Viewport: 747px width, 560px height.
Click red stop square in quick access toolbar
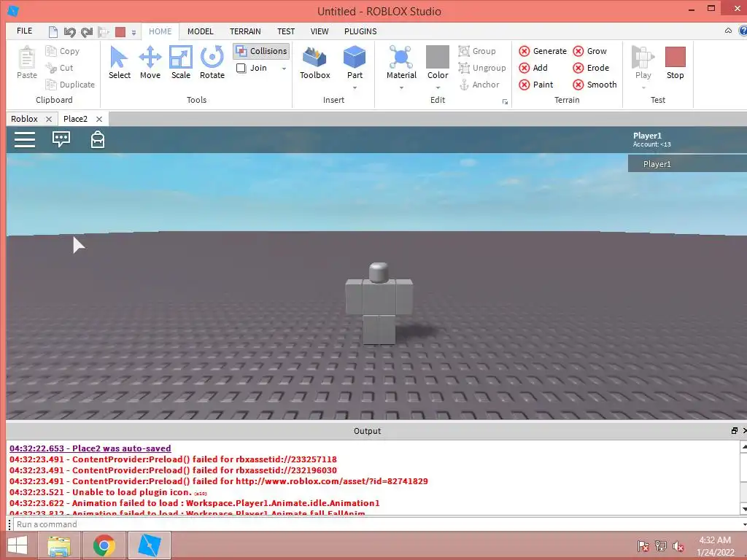click(x=120, y=32)
